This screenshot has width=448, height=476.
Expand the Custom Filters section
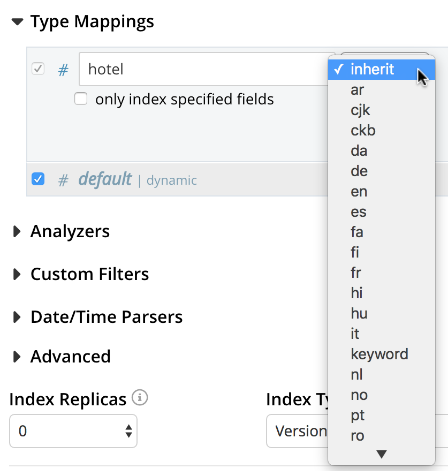[x=18, y=274]
